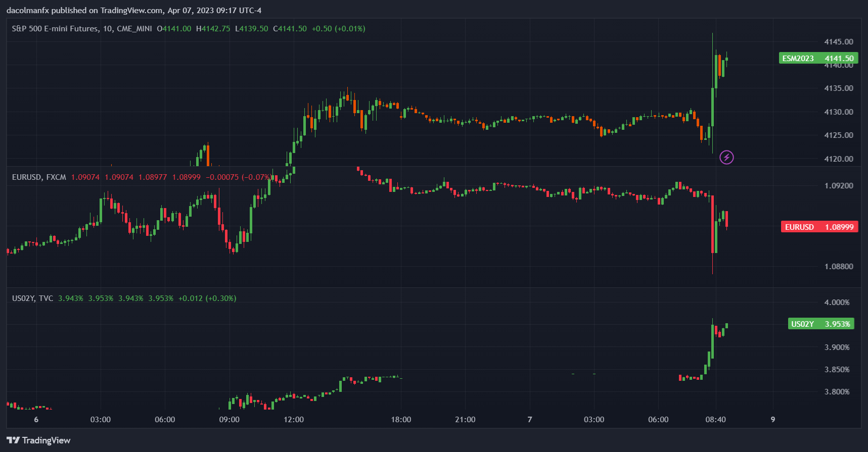This screenshot has width=868, height=452.
Task: Select the US02Y 3.953% price label
Action: [x=821, y=324]
